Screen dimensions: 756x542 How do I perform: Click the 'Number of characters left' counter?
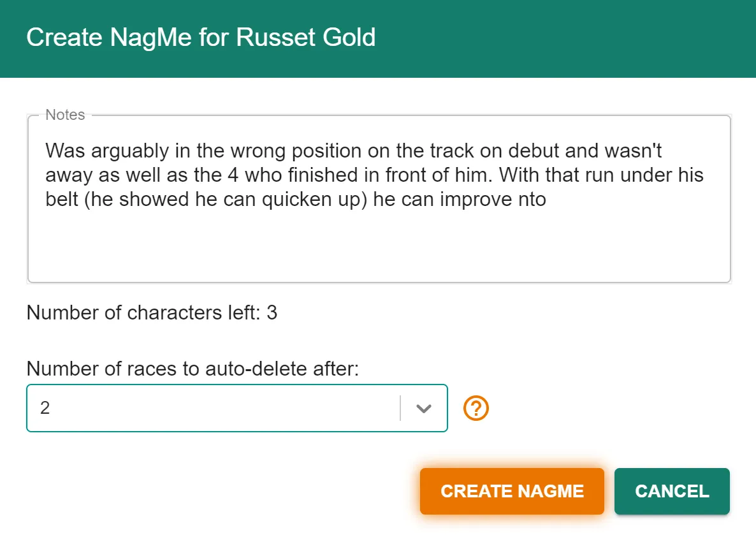point(152,312)
